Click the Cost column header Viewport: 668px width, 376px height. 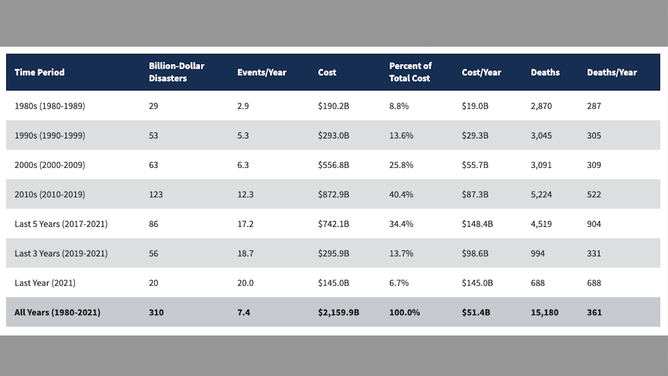327,72
